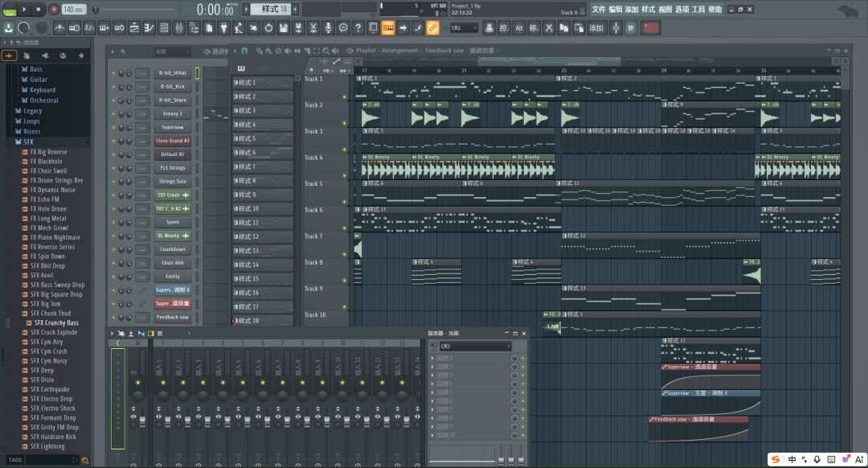Viewport: 868px width, 468px height.
Task: Toggle mute LED for FLS Strings channel
Action: [x=113, y=168]
